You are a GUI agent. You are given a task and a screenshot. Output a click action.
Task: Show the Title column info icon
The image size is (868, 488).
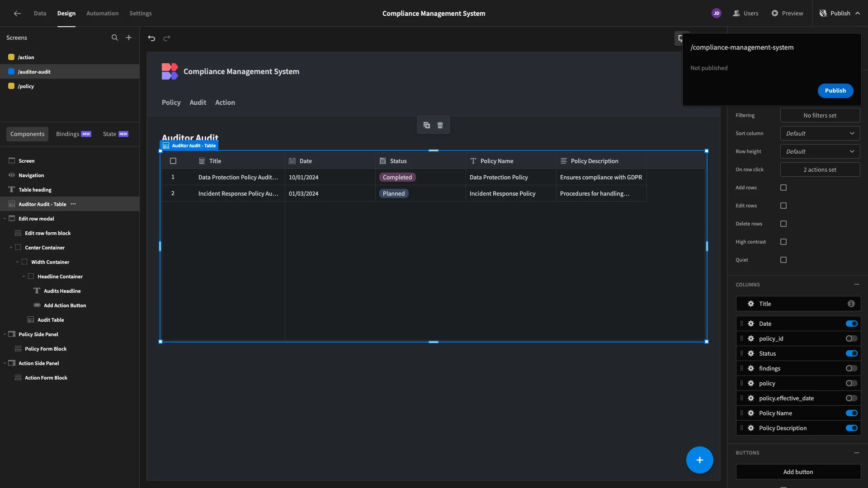[x=851, y=304]
